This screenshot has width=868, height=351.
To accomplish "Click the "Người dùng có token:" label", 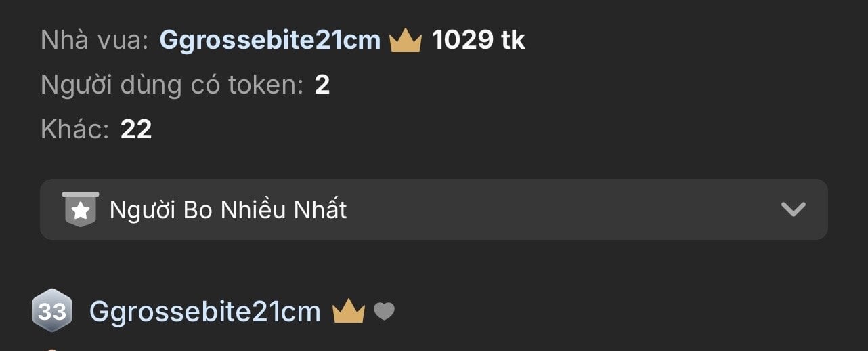I will pos(172,85).
